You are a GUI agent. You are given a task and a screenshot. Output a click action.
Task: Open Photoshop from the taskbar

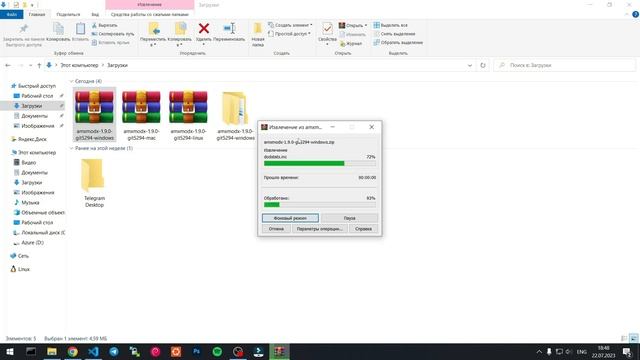coord(196,351)
